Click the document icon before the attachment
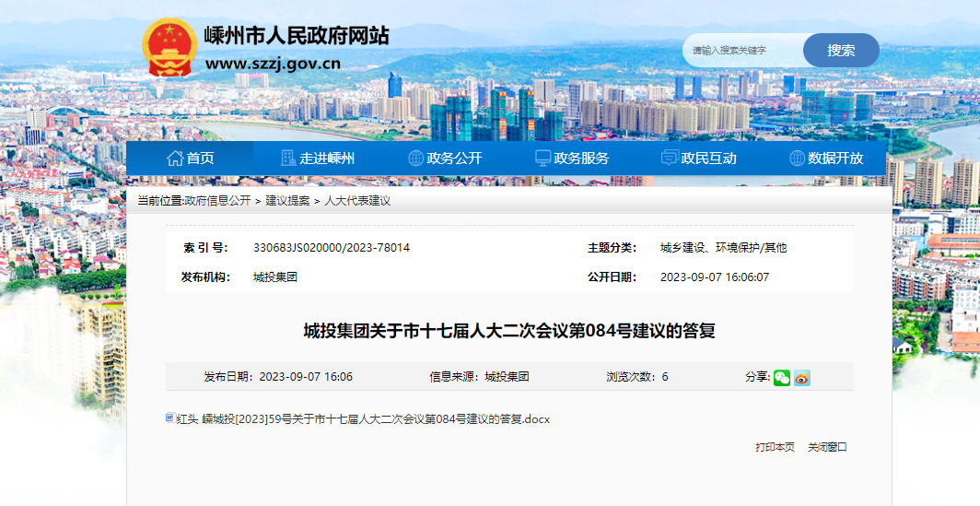980x506 pixels. (169, 418)
